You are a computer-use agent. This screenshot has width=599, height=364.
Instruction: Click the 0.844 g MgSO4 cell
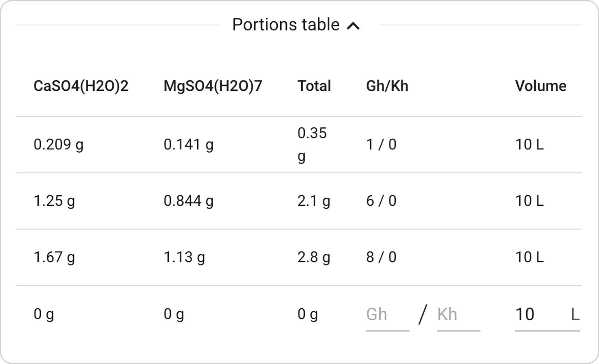tap(188, 201)
